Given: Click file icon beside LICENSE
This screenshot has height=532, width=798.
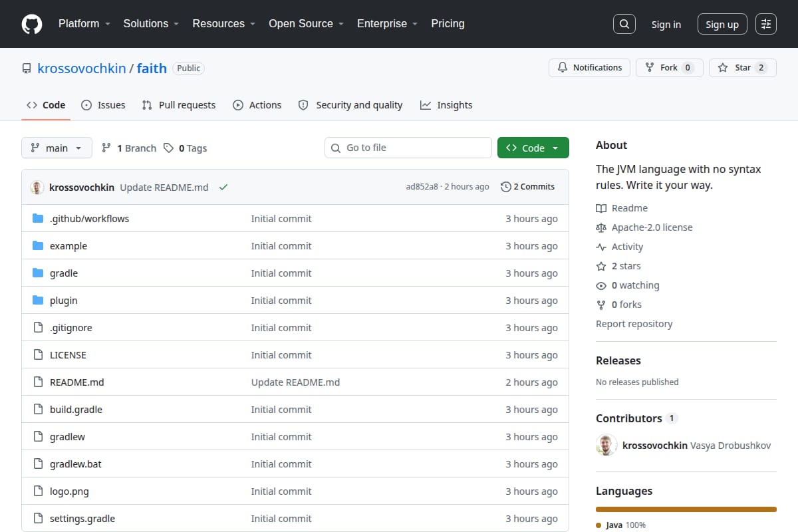Looking at the screenshot, I should (x=38, y=355).
